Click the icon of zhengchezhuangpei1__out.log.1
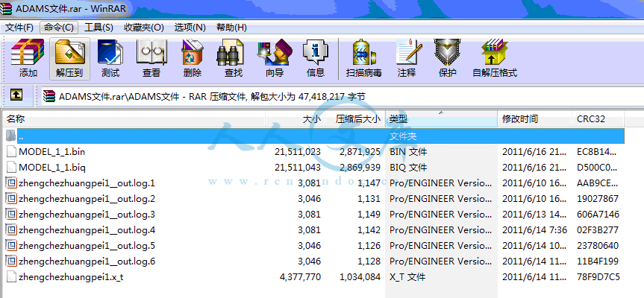 tap(11, 183)
